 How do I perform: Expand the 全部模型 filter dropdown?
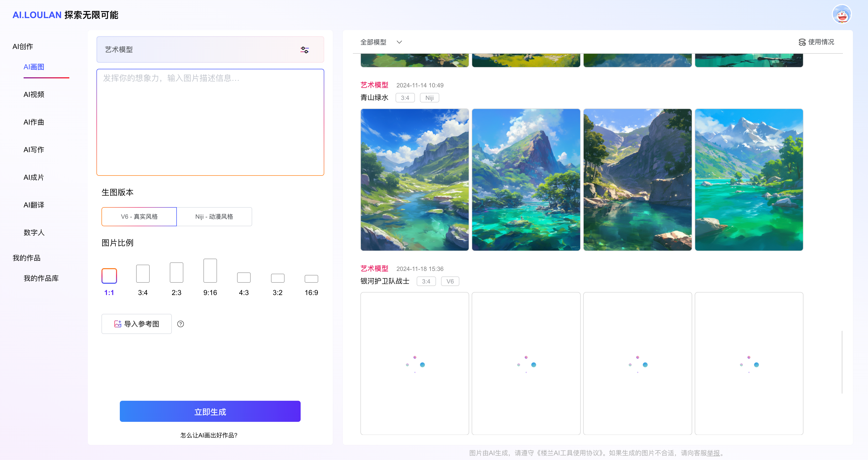click(x=373, y=42)
